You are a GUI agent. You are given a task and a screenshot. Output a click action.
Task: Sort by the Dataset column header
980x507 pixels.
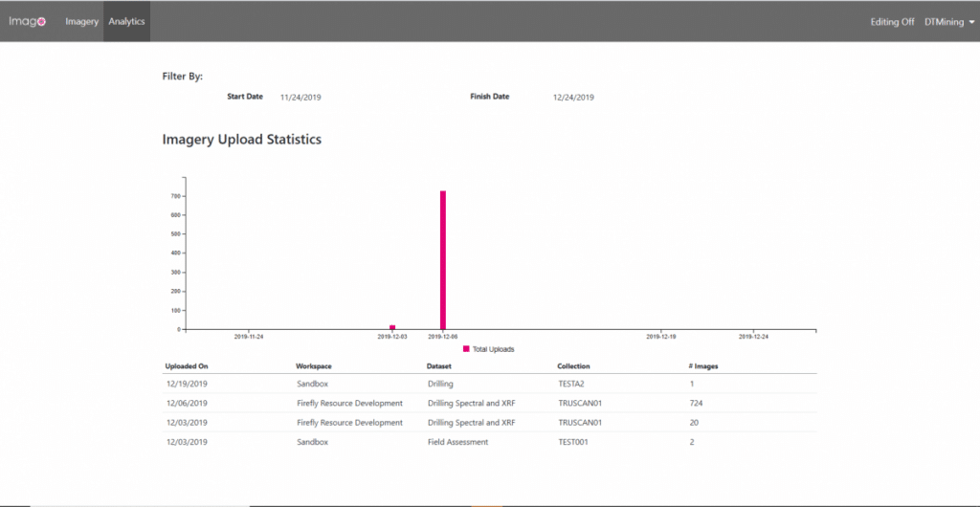(x=440, y=365)
